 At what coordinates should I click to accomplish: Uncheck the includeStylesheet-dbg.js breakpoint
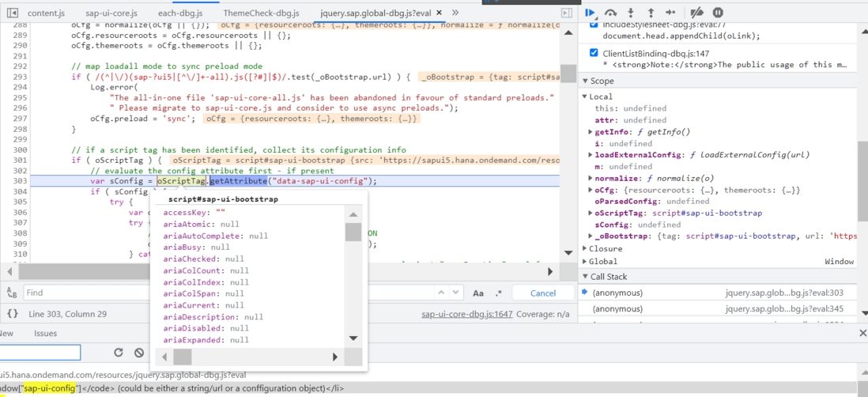pyautogui.click(x=594, y=25)
